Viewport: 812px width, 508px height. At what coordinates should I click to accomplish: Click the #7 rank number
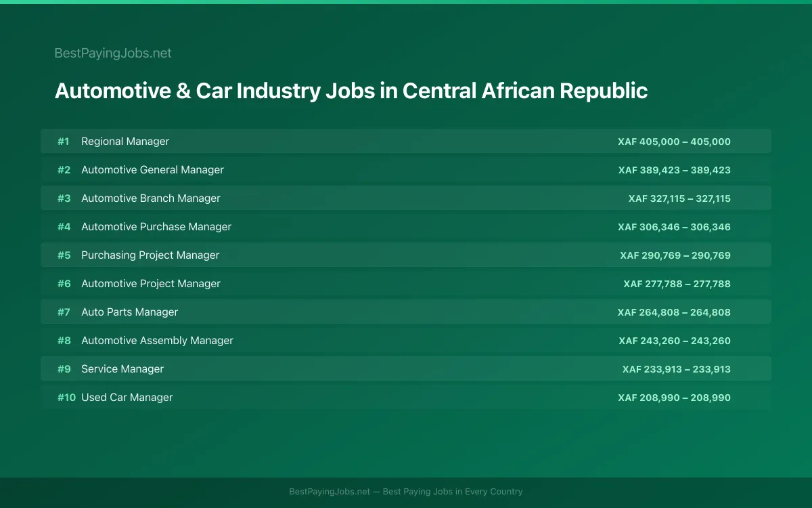pos(64,312)
